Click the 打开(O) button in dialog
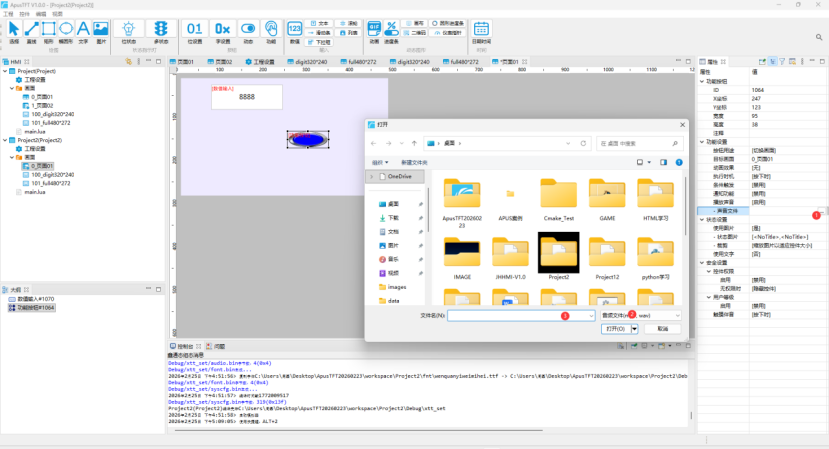Screen dimensions: 829x449 click(x=614, y=328)
